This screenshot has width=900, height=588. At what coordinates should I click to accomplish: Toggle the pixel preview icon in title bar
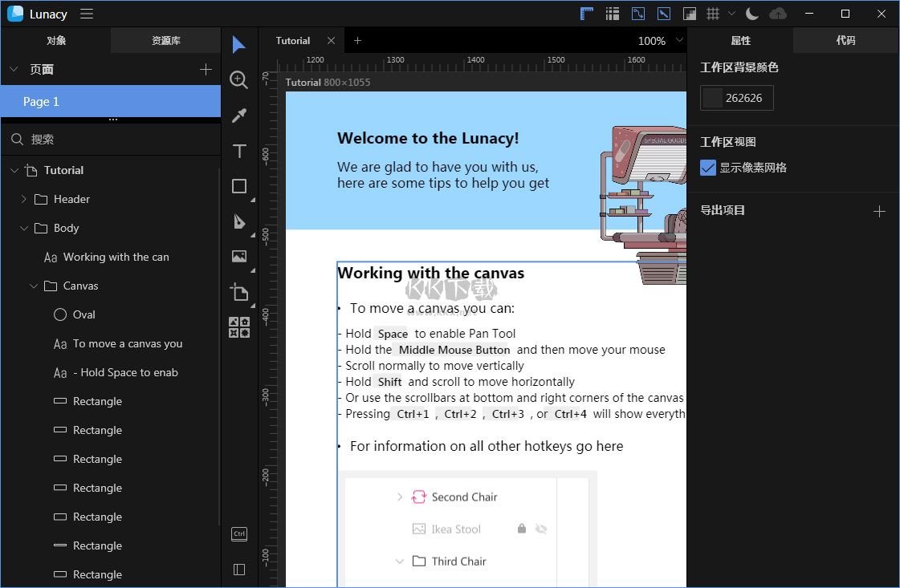coord(689,14)
